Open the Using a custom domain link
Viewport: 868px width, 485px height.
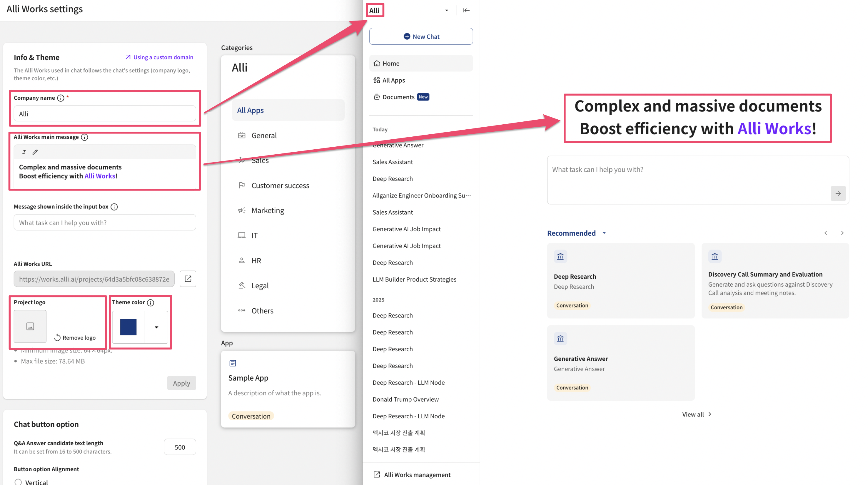click(x=159, y=57)
